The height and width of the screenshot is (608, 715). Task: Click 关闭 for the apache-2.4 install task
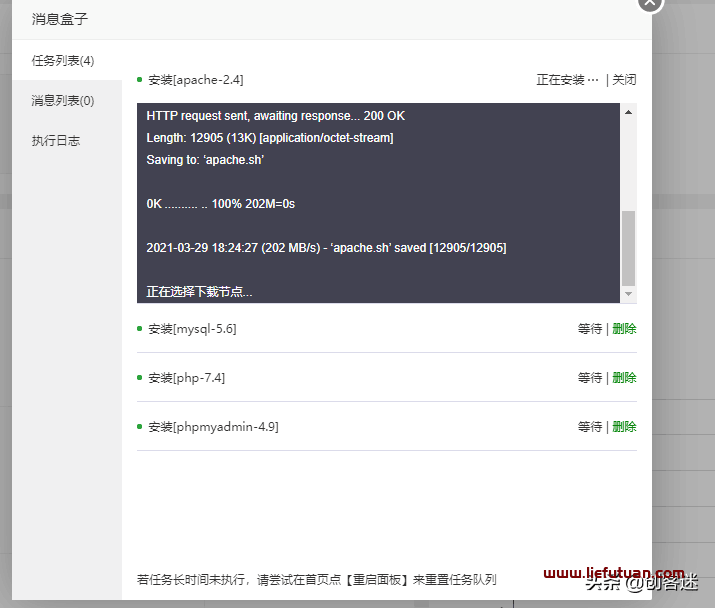(x=624, y=80)
